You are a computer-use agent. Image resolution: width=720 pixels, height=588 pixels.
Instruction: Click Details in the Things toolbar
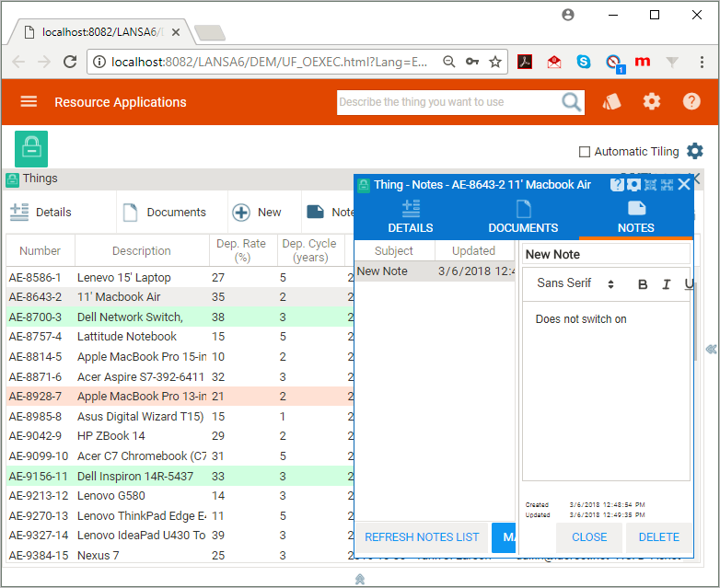point(41,212)
